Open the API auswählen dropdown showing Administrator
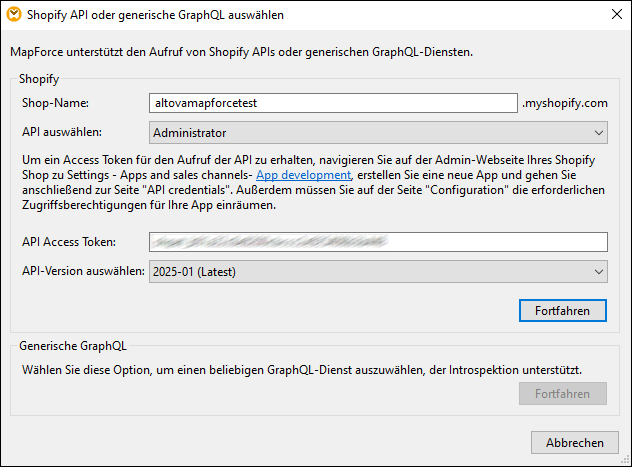This screenshot has width=632, height=467. (x=378, y=132)
